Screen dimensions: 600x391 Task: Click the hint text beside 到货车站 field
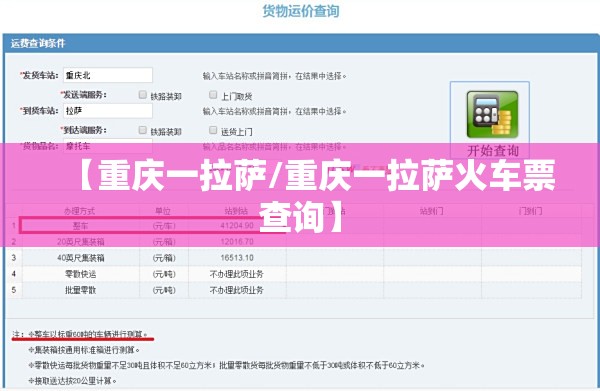coord(274,111)
